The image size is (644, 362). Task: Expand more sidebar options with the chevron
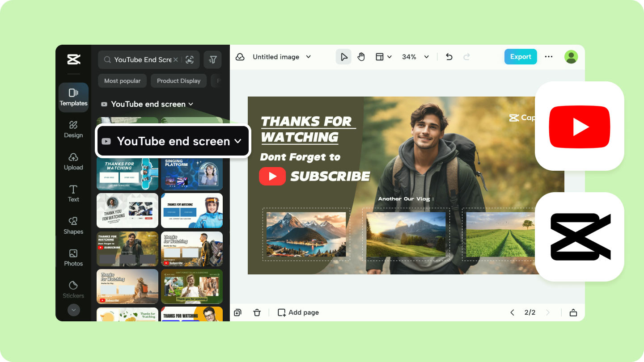click(x=73, y=310)
